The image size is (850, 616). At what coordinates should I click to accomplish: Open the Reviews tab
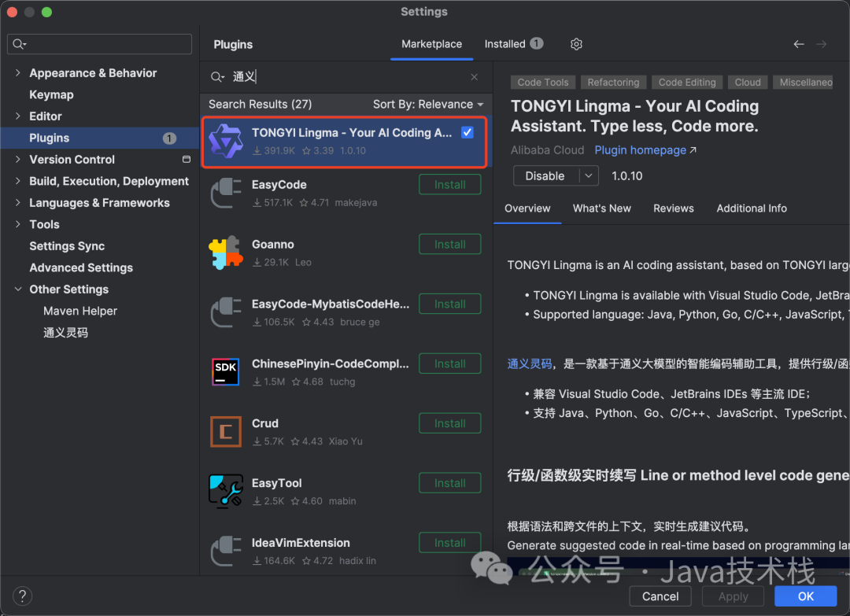[x=673, y=208]
